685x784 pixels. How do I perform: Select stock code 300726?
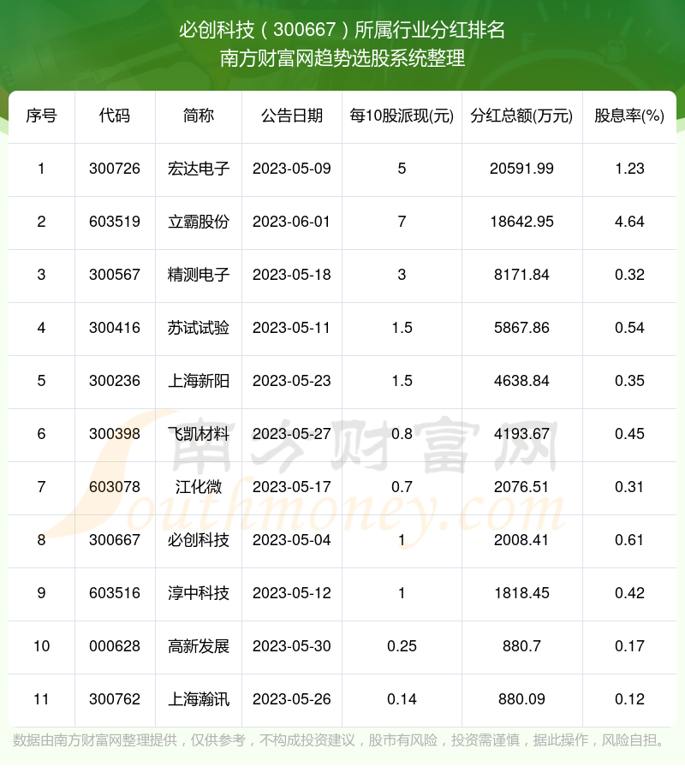(115, 169)
